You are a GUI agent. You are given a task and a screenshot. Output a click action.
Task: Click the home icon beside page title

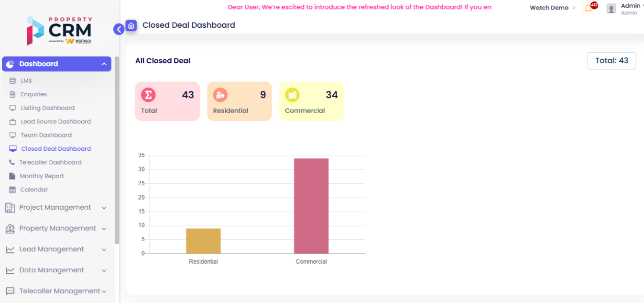point(131,25)
